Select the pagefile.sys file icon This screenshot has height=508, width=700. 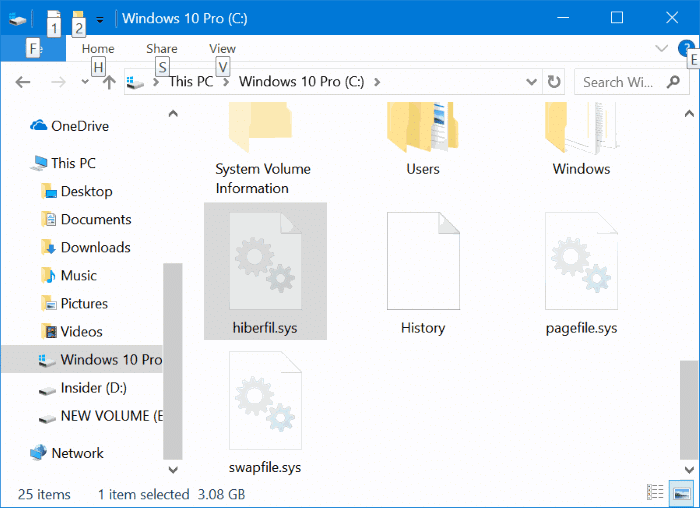[581, 261]
